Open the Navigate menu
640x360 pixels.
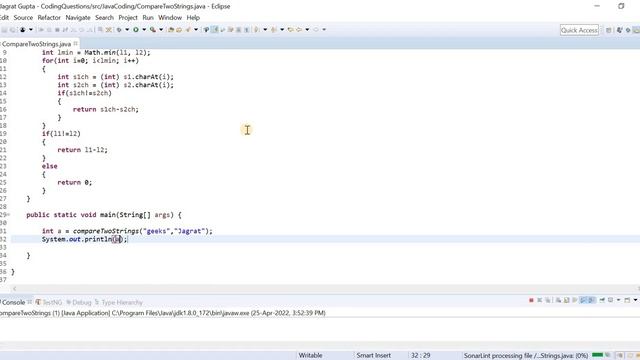(x=78, y=18)
